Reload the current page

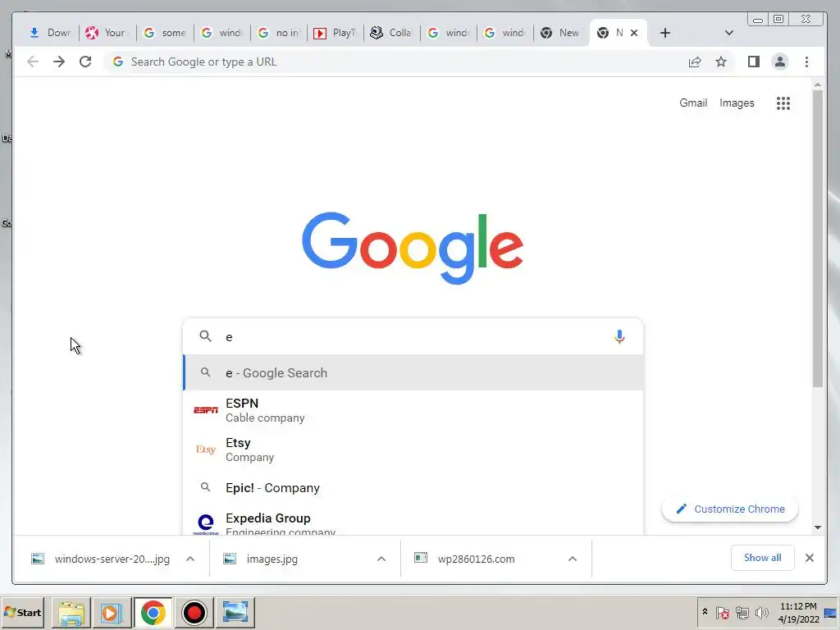(x=85, y=62)
